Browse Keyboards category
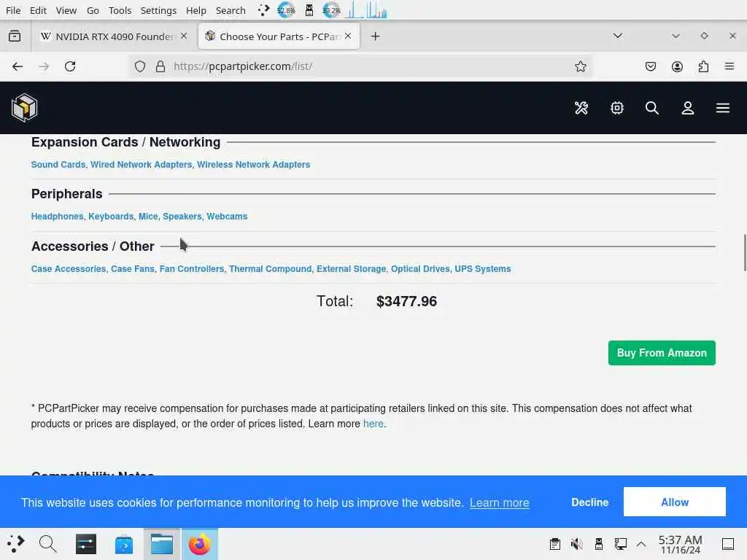 coord(111,217)
